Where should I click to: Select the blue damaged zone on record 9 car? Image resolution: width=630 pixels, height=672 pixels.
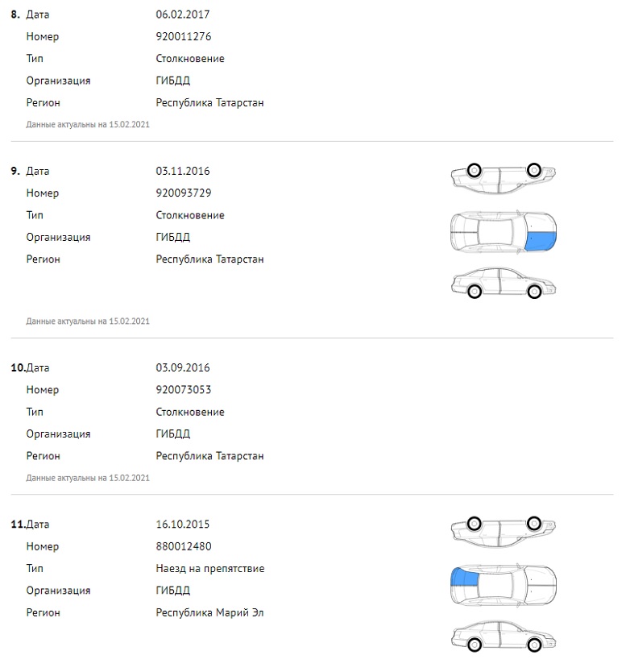tap(541, 239)
